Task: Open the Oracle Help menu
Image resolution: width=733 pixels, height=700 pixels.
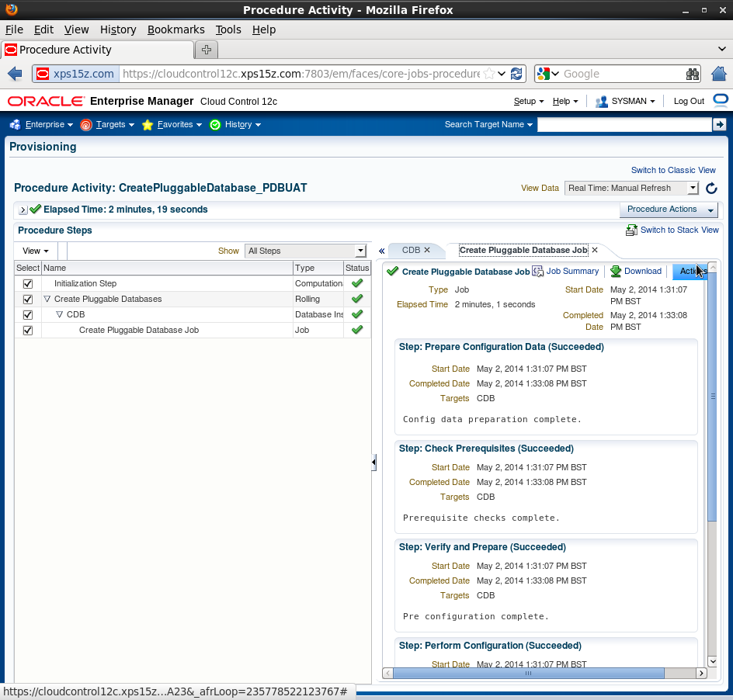Action: [x=565, y=102]
